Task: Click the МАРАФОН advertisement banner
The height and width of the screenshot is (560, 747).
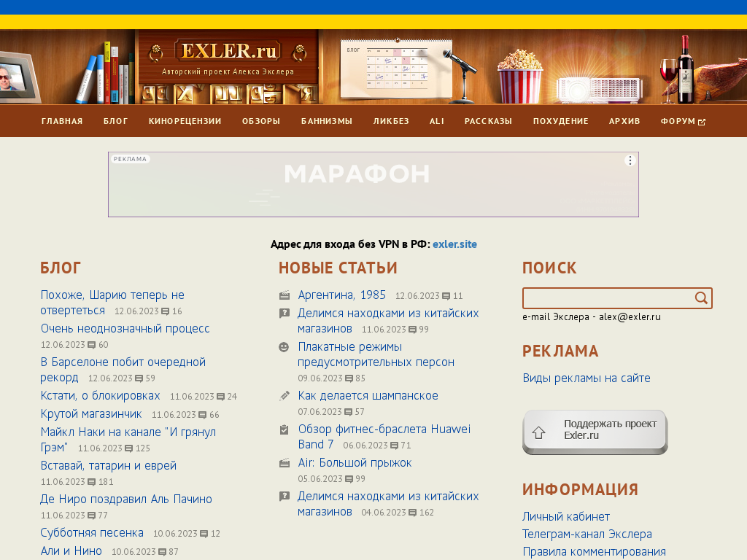Action: [x=373, y=184]
